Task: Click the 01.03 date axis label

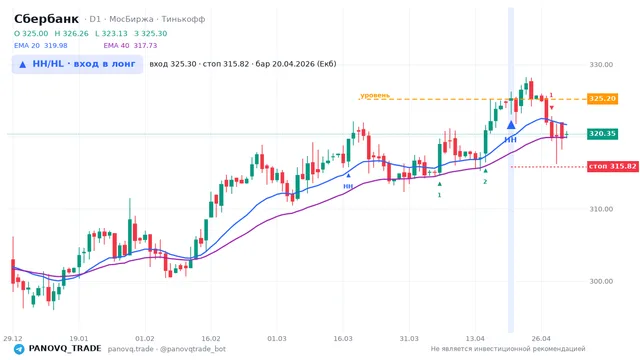Action: click(277, 339)
